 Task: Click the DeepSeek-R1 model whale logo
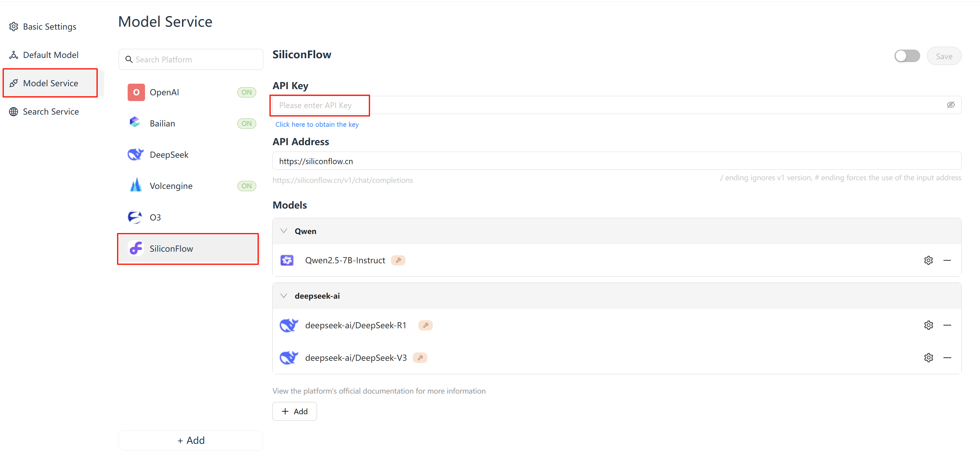tap(289, 325)
